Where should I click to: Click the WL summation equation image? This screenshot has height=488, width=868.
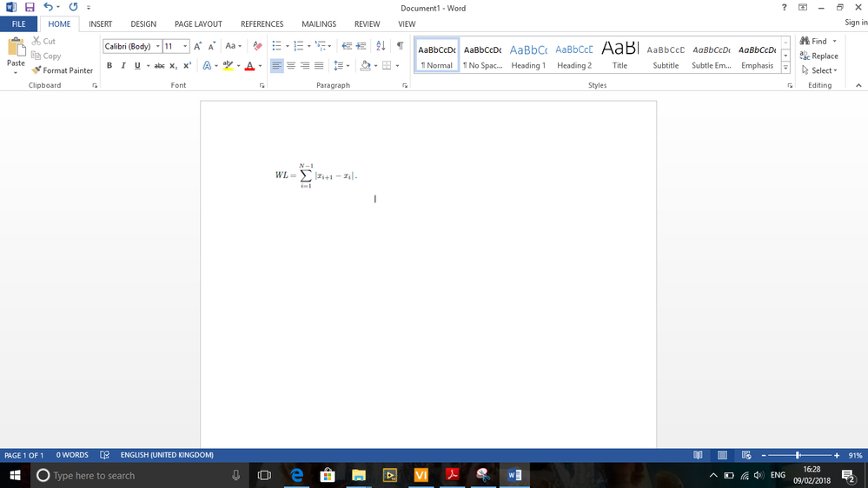[316, 175]
